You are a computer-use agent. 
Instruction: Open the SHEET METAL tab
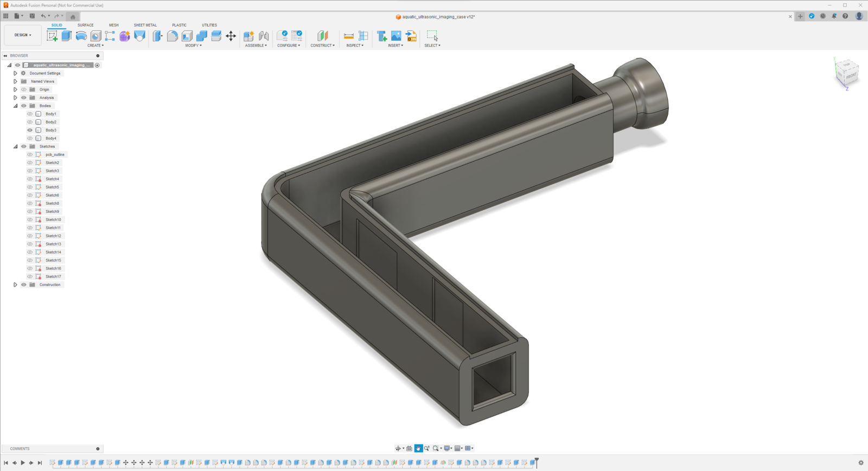coord(145,25)
